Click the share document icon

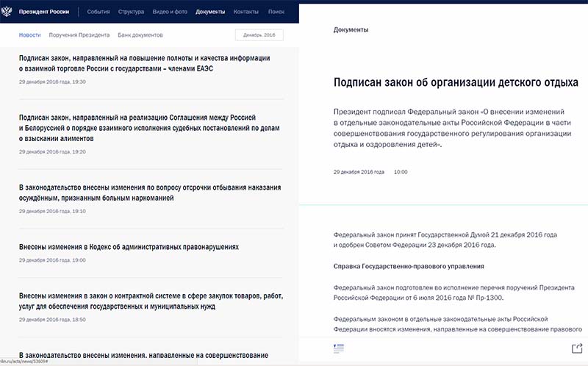click(x=577, y=348)
